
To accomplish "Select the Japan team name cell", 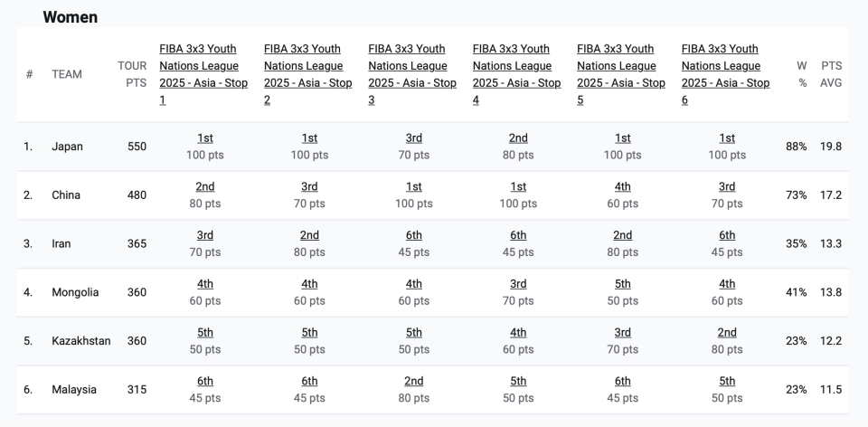I will coord(68,147).
